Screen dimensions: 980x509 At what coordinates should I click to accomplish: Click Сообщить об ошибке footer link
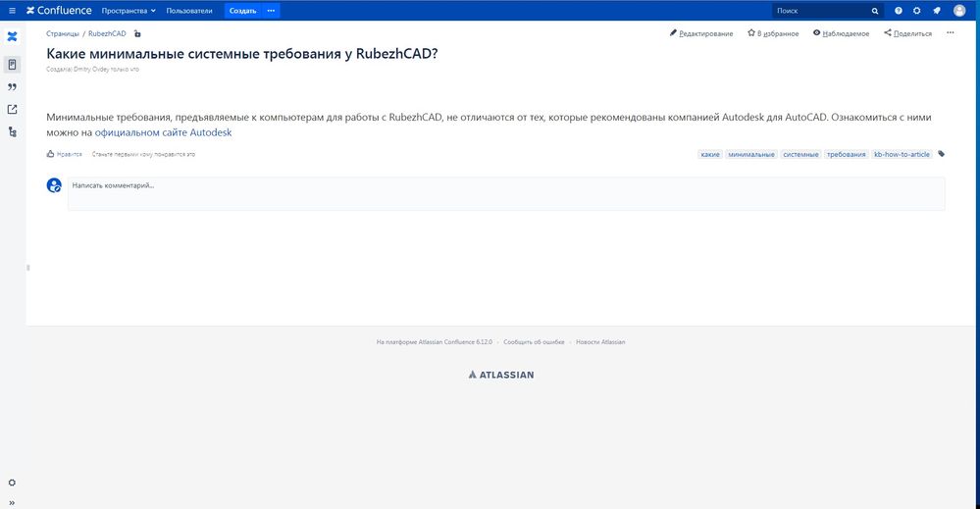(x=534, y=342)
